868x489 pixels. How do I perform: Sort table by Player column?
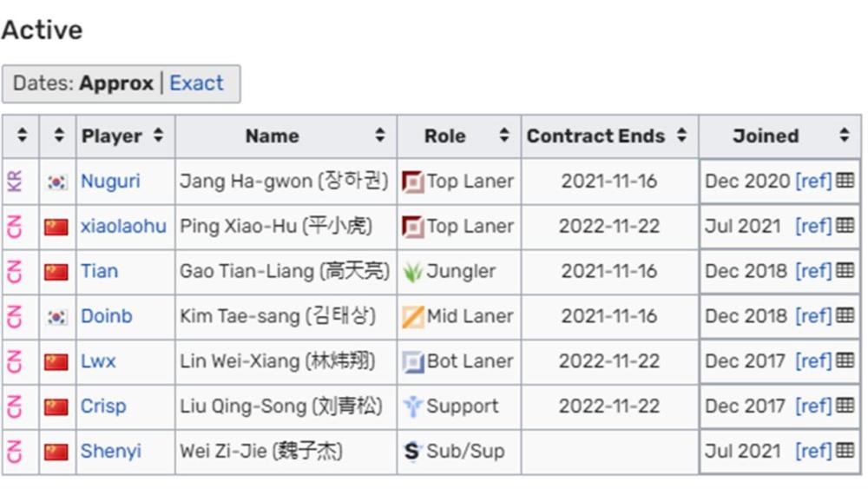point(158,135)
